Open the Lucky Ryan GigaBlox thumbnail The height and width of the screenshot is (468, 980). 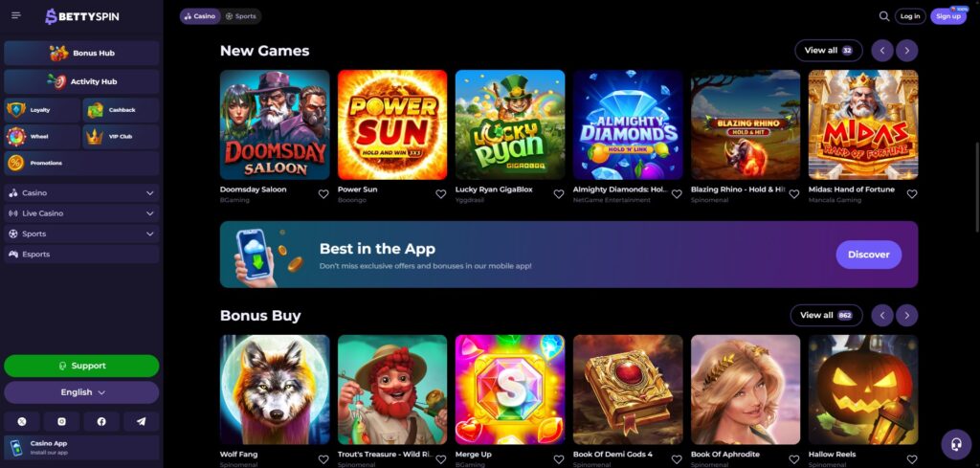click(510, 125)
